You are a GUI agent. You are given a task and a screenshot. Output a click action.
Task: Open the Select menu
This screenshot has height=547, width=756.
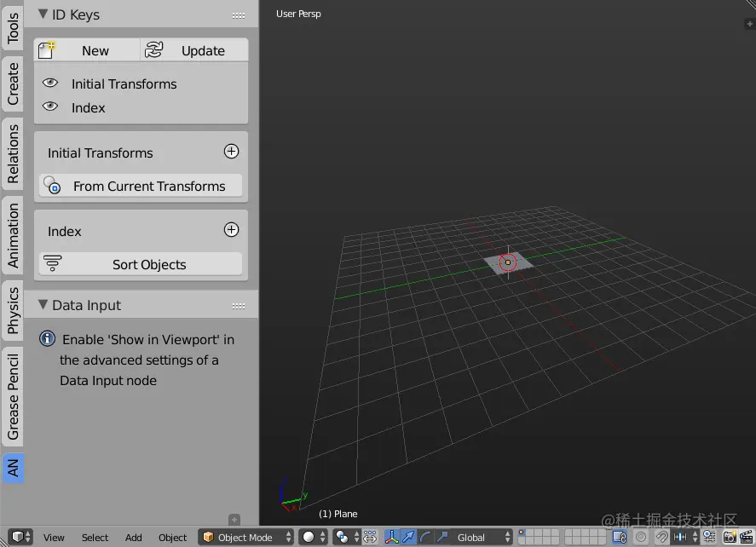click(95, 537)
